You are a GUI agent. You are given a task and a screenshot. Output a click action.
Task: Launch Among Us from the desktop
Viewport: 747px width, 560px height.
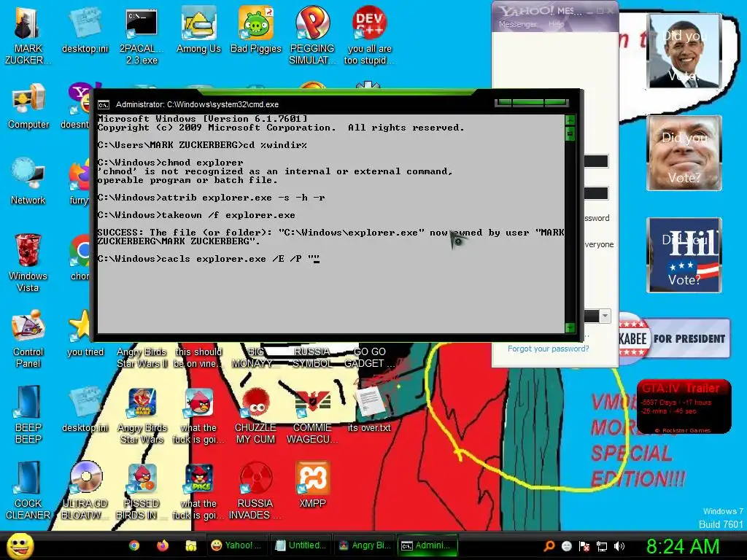coord(198,30)
